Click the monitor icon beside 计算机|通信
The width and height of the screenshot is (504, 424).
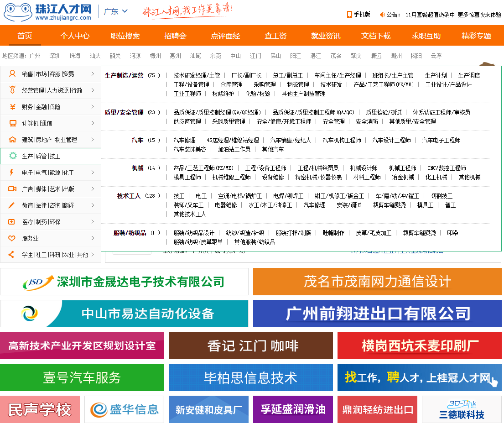(x=12, y=123)
